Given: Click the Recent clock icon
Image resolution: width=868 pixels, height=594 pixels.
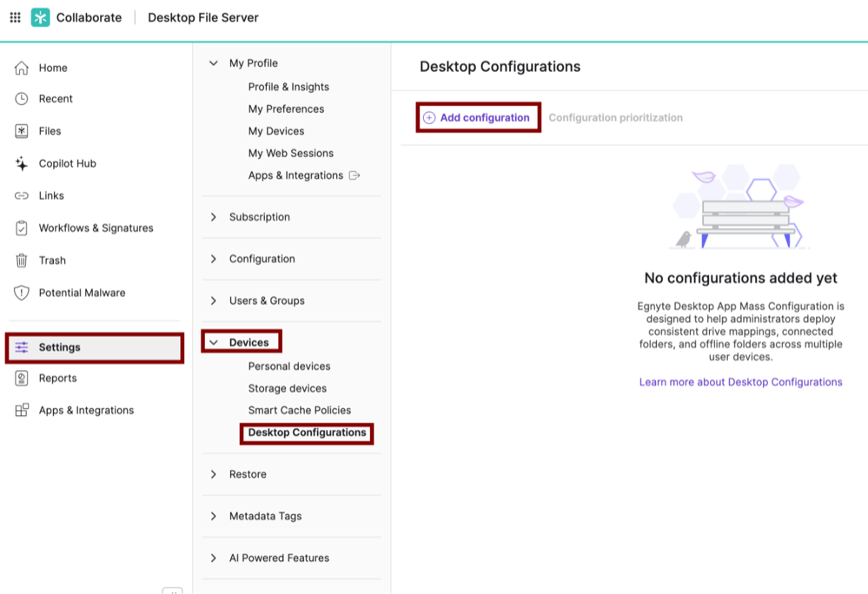Looking at the screenshot, I should 22,99.
